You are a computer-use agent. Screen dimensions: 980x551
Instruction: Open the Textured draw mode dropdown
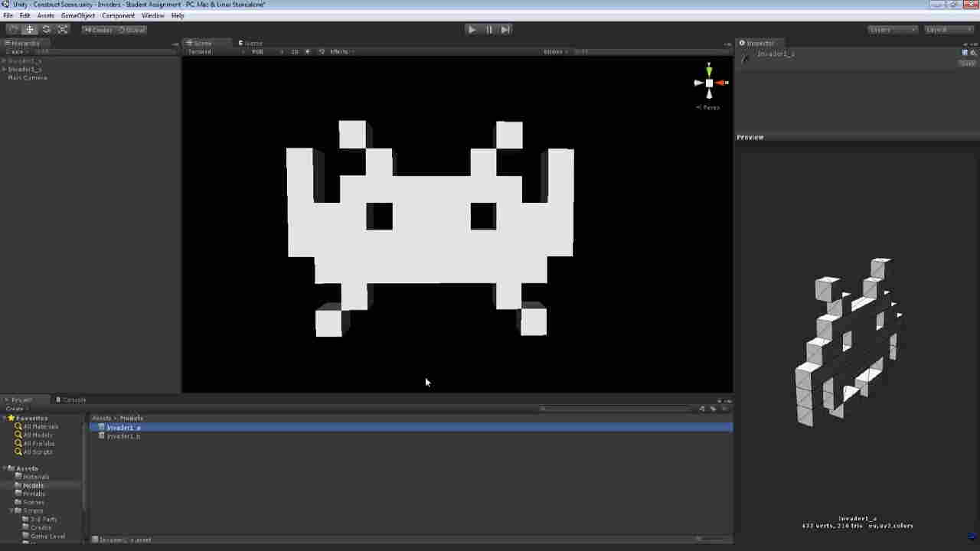pyautogui.click(x=216, y=52)
